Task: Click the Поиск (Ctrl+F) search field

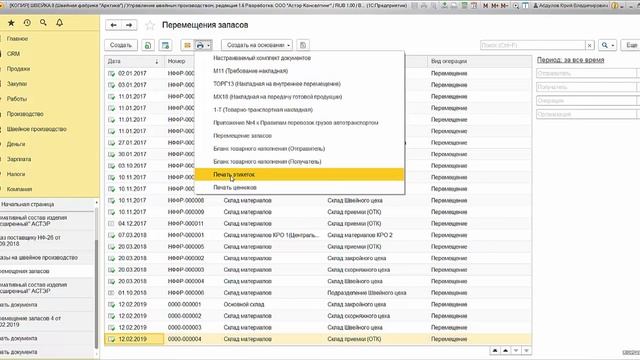Action: (x=533, y=45)
